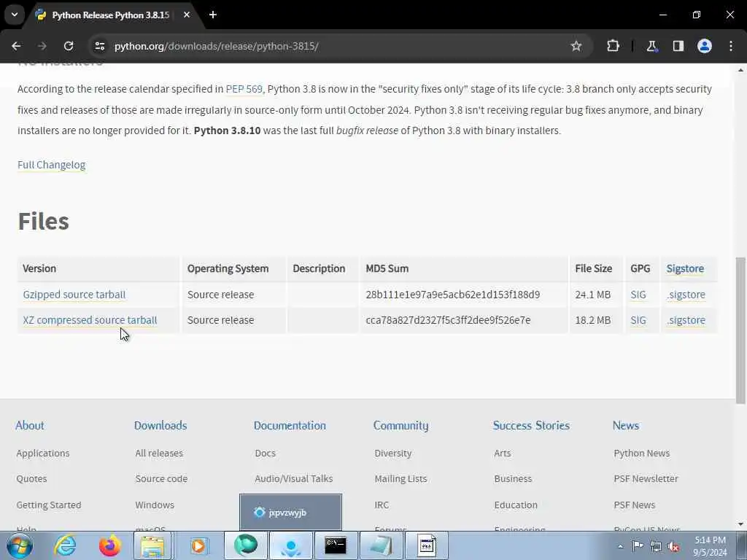Open the Mailing Lists link
Image resolution: width=747 pixels, height=560 pixels.
400,478
